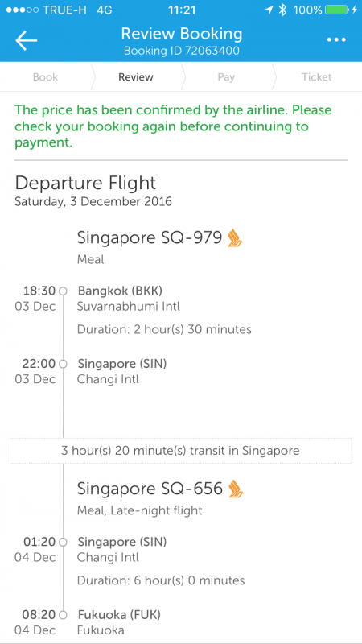Tap the Singapore SQ-979 flight title
Image resolution: width=362 pixels, height=644 pixels.
coord(150,237)
